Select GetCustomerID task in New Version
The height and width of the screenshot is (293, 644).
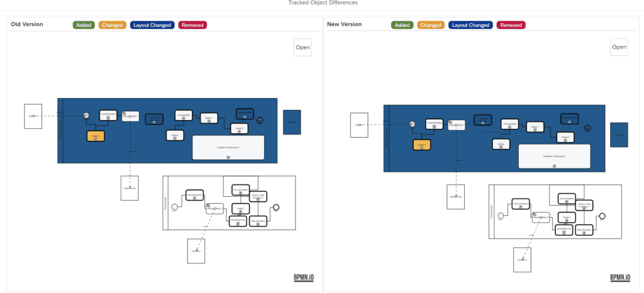pos(521,204)
